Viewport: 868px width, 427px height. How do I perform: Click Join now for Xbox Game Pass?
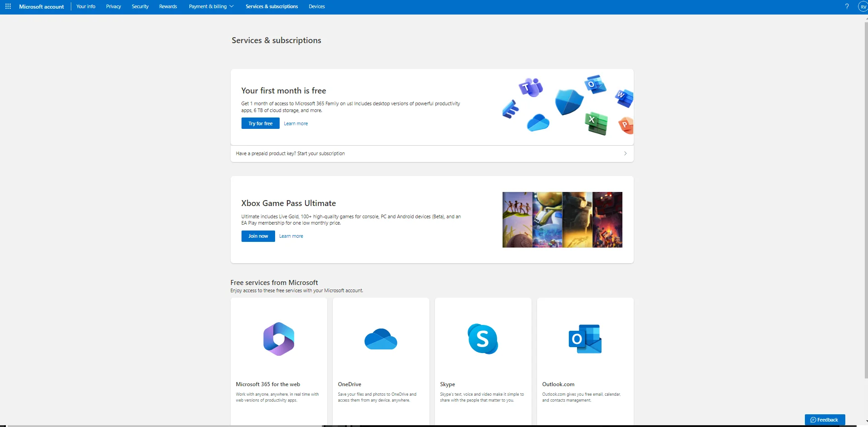(258, 236)
